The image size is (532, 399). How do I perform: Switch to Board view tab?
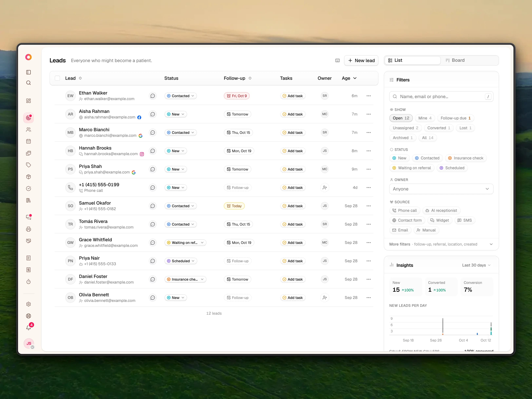[x=469, y=60]
